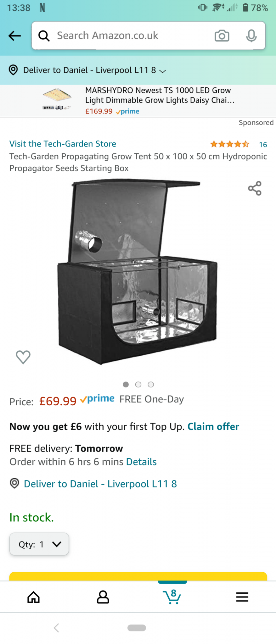Select second product image dot
The width and height of the screenshot is (276, 644).
(x=138, y=384)
